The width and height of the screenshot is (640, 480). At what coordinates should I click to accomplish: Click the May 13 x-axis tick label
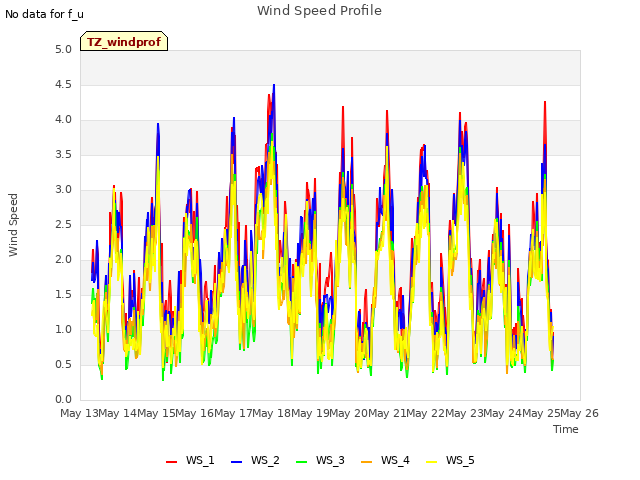[80, 413]
